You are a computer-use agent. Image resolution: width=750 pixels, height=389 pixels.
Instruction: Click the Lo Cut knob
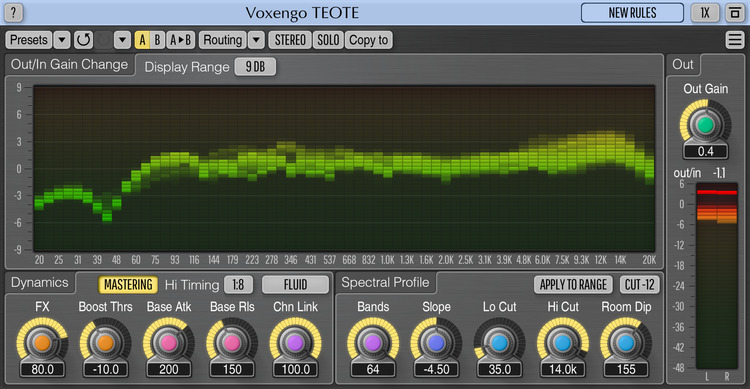tap(499, 343)
